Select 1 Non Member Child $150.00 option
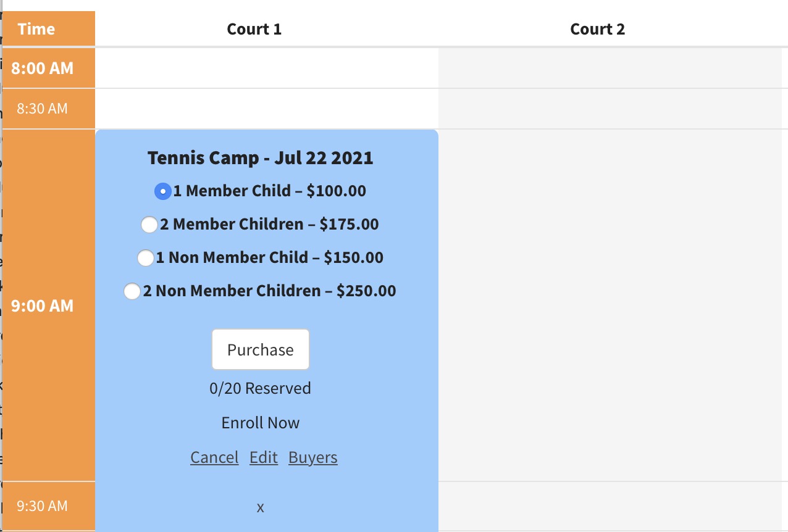Image resolution: width=788 pixels, height=532 pixels. (145, 258)
